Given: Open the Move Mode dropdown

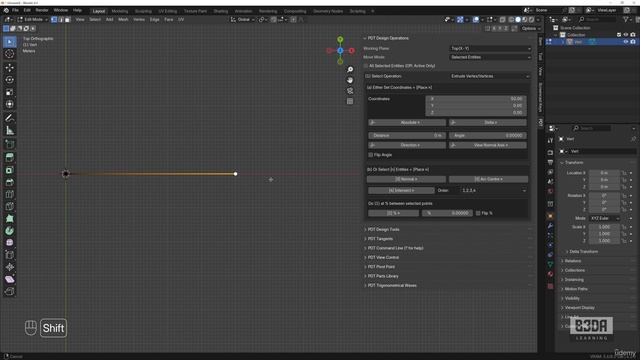Looking at the screenshot, I should [x=490, y=57].
